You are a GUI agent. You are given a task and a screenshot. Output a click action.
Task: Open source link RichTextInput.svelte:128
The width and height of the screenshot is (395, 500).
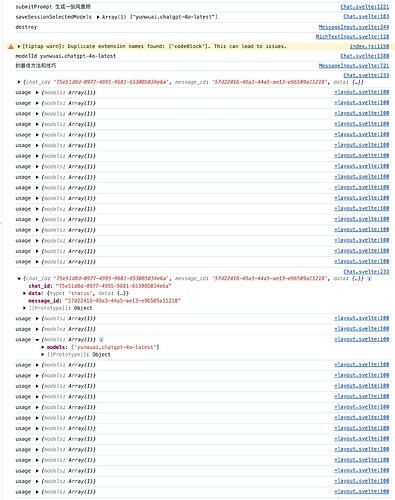pos(352,37)
